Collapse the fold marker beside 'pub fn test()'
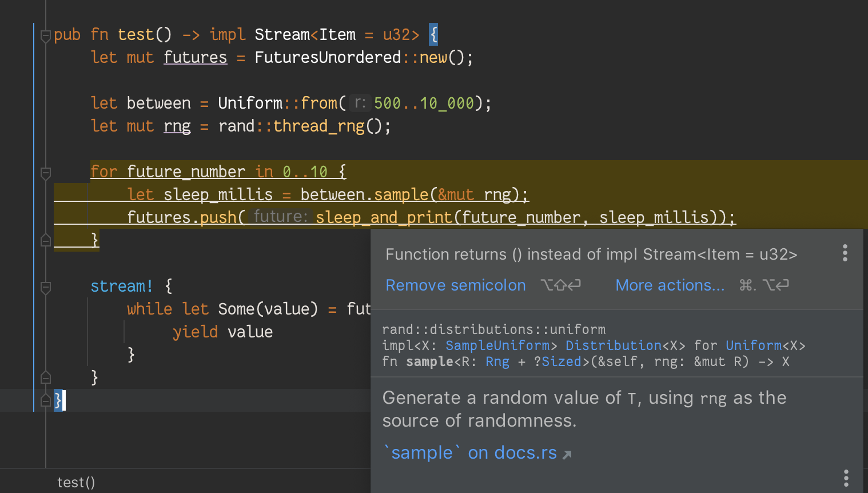Image resolution: width=868 pixels, height=493 pixels. 46,36
